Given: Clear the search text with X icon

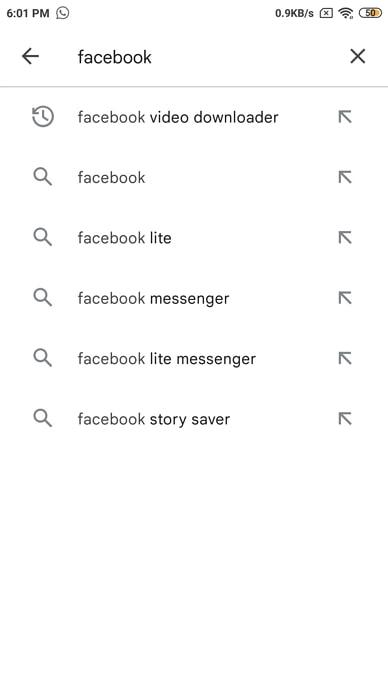Looking at the screenshot, I should point(358,56).
